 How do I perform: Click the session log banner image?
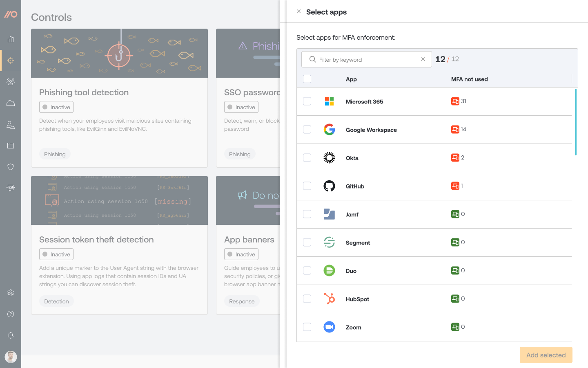click(119, 200)
